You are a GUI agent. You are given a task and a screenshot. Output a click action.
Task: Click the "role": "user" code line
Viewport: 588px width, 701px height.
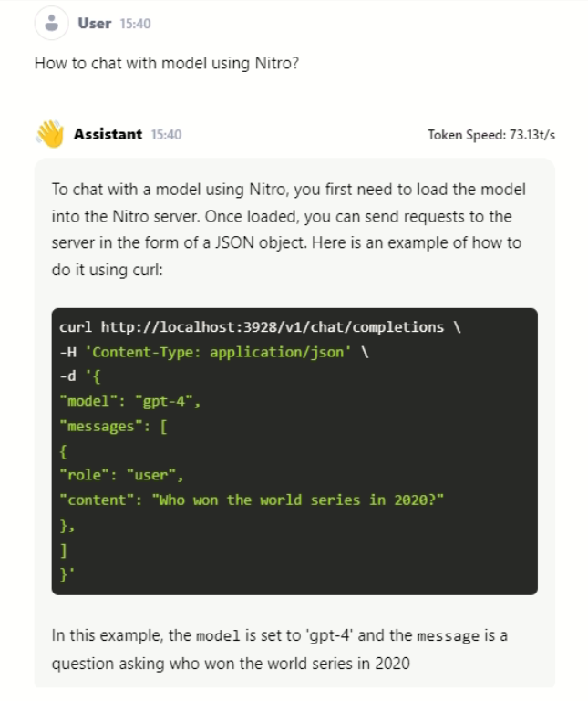coord(121,475)
